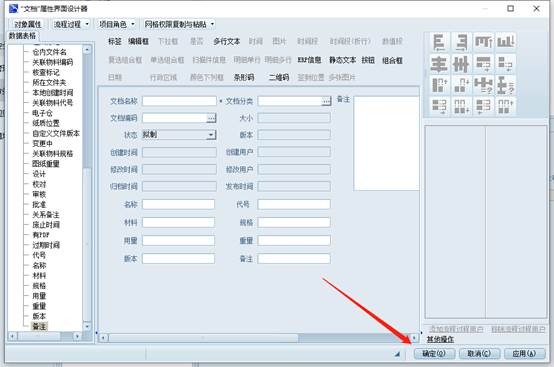Select 核查标记 in the tree
554x367 pixels.
(46, 72)
